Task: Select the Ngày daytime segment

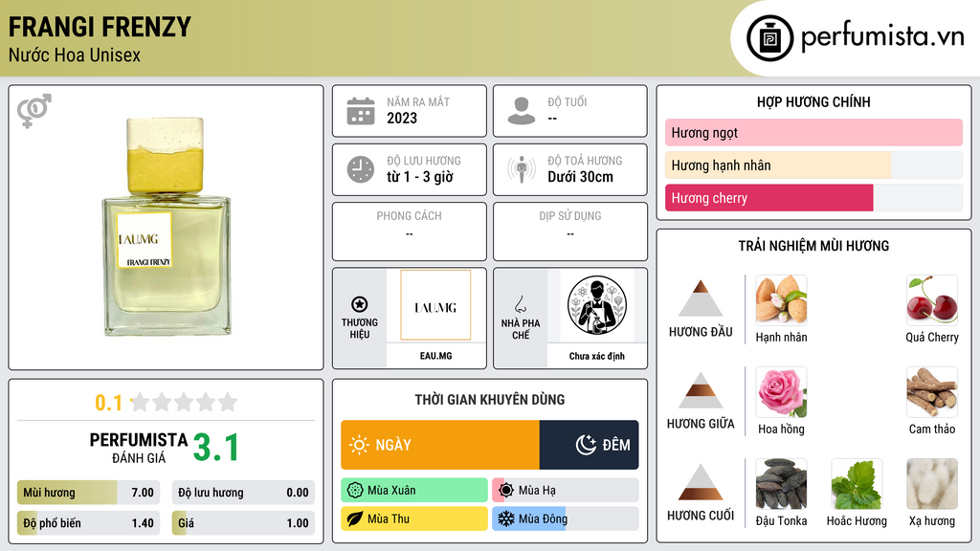Action: point(440,445)
